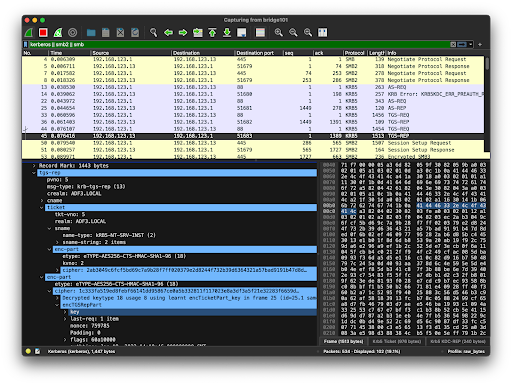
Task: Find a packet with magnifier icon
Action: [153, 32]
